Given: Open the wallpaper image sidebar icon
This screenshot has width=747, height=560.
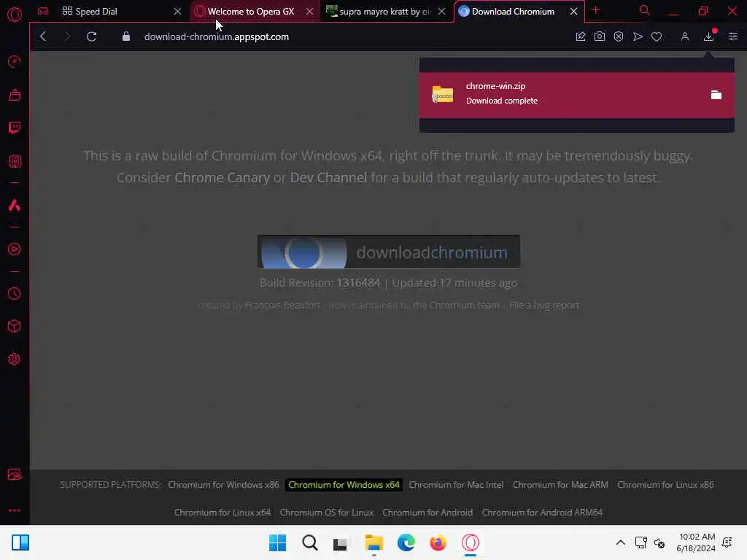Looking at the screenshot, I should [15, 475].
